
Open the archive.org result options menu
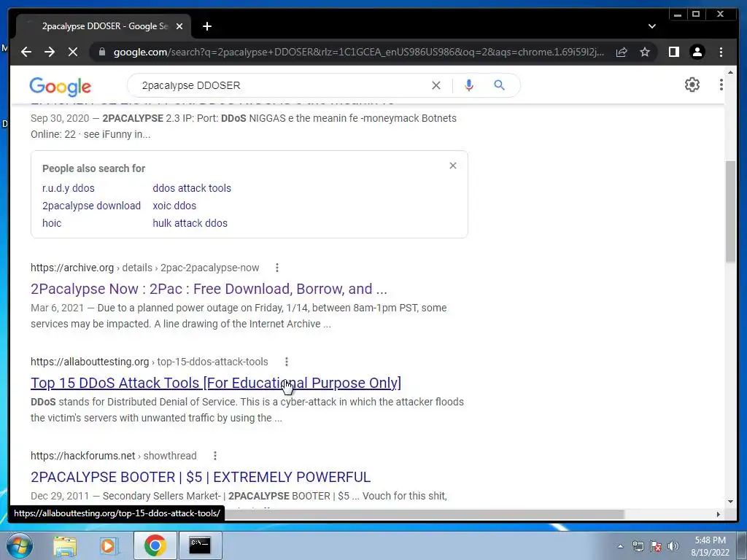pyautogui.click(x=276, y=268)
